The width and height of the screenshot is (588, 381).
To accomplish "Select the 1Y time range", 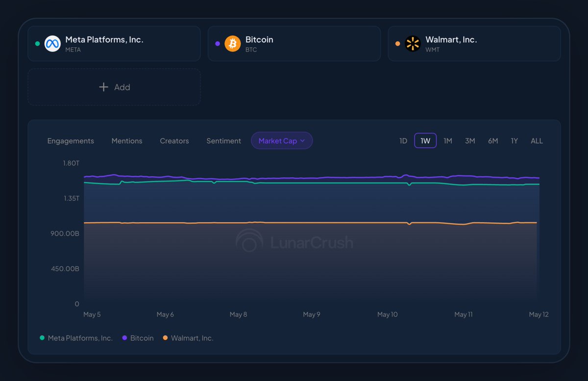I will [514, 141].
